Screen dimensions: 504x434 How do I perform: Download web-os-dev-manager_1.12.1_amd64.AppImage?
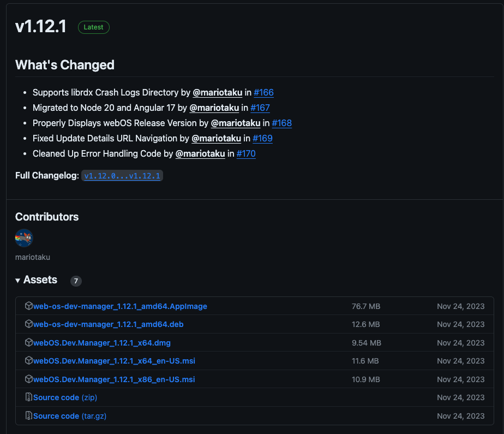120,306
